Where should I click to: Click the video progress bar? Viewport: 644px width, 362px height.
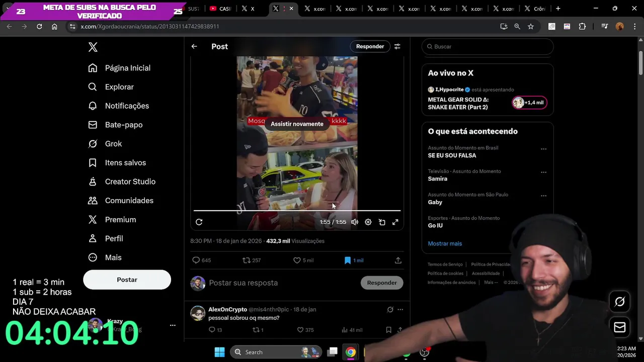(x=297, y=211)
